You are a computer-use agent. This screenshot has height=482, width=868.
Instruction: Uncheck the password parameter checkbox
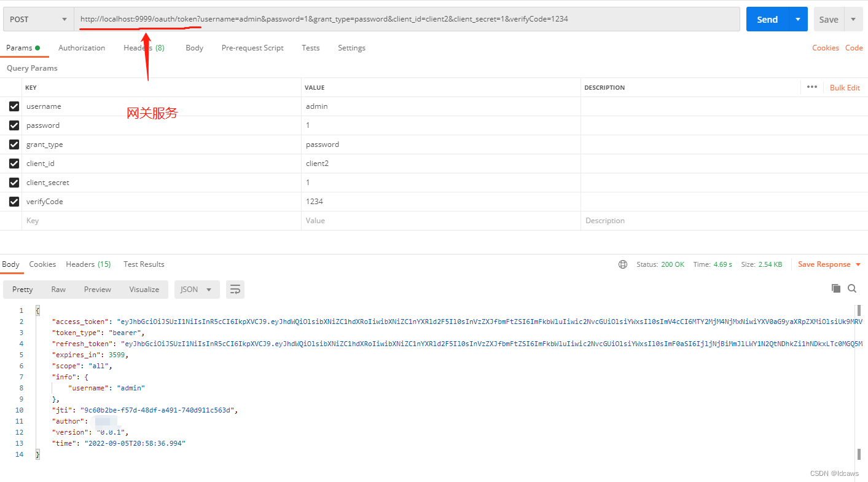pos(14,125)
